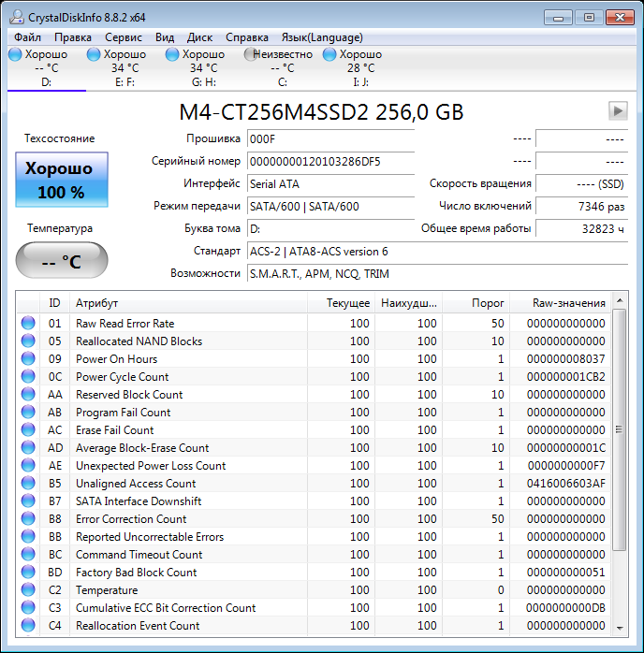Click the scrollbar up arrow
Image resolution: width=644 pixels, height=653 pixels.
point(620,300)
